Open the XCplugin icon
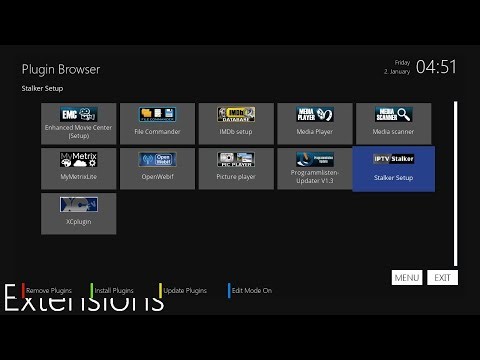Screen dimensions: 480x360 pos(79,204)
